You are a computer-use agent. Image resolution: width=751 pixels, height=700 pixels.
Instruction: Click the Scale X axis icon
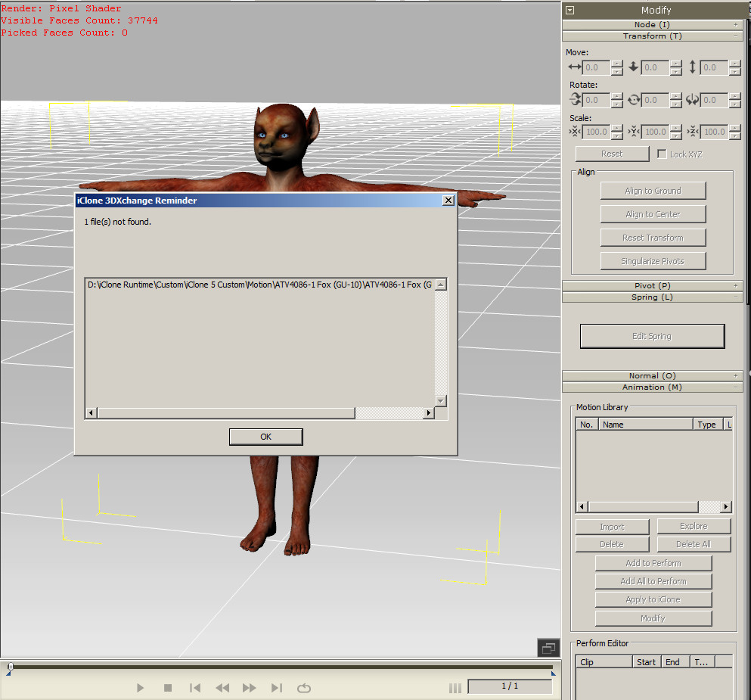[575, 131]
